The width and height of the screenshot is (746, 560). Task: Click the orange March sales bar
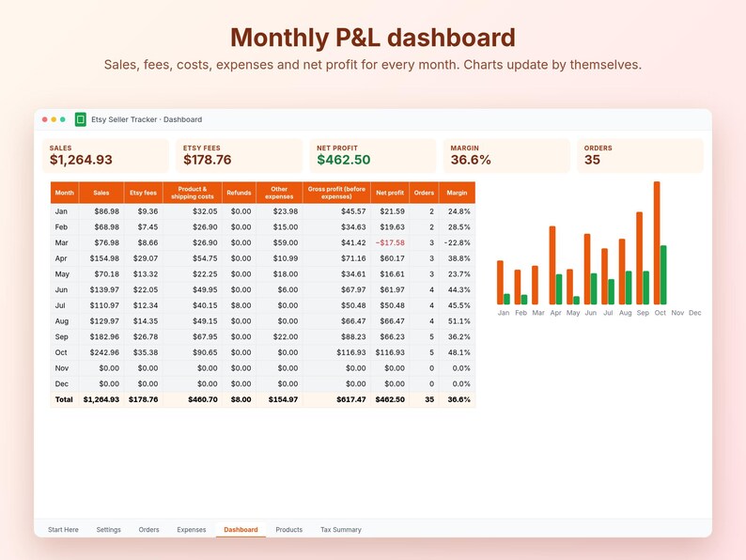[535, 285]
